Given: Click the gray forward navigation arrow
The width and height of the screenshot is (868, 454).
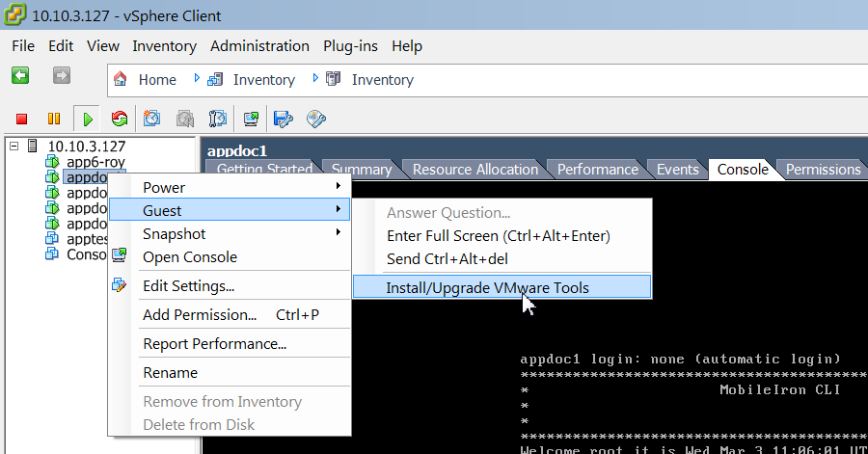Looking at the screenshot, I should click(x=62, y=75).
